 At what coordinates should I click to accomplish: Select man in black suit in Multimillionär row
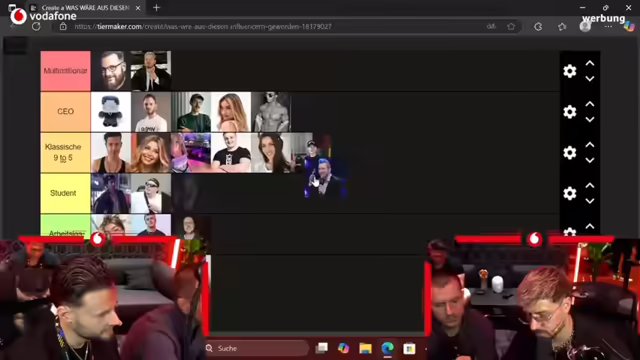pyautogui.click(x=151, y=71)
